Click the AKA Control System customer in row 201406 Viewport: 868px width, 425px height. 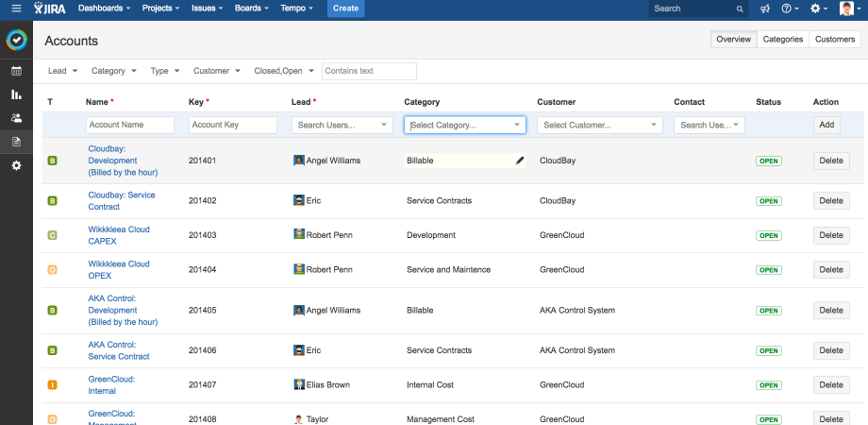(x=576, y=350)
